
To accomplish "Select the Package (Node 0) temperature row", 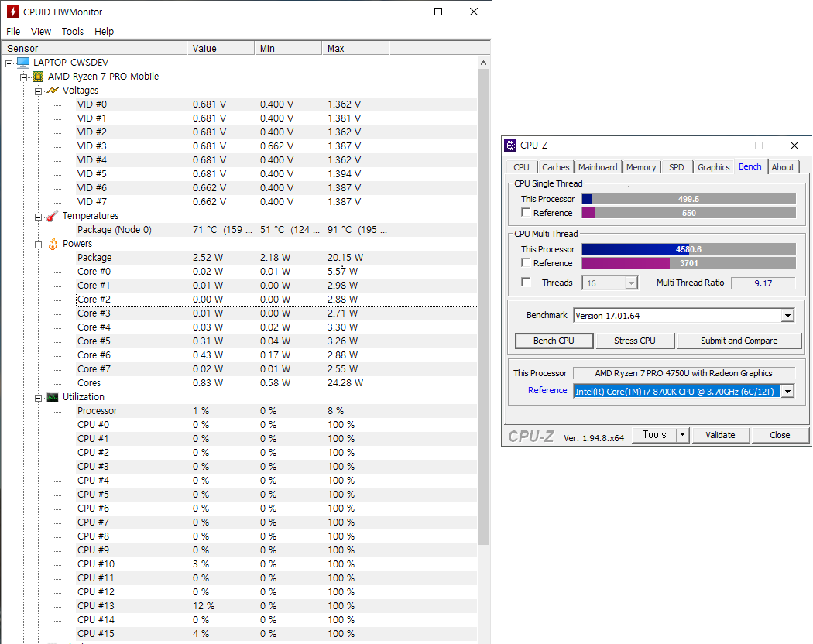I will (x=276, y=230).
